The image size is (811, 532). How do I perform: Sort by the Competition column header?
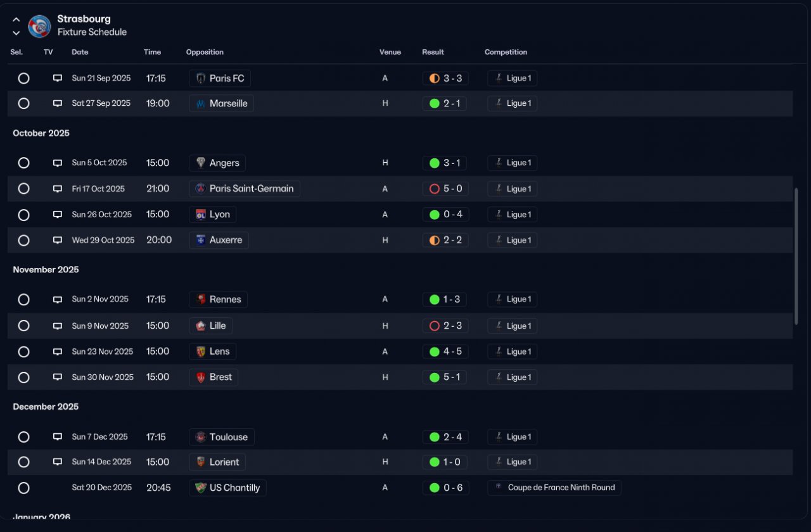tap(506, 52)
